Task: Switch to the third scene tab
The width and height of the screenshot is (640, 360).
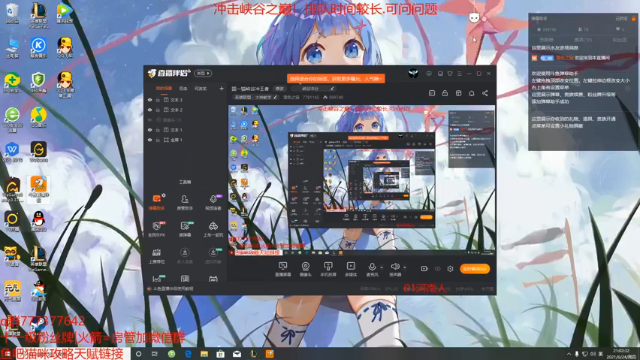Action: tap(200, 89)
